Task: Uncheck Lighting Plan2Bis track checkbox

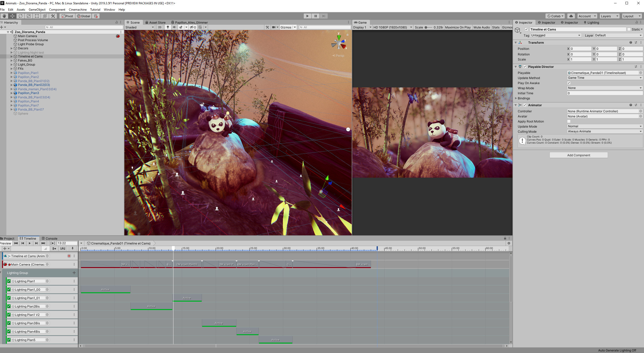Action: (9, 306)
